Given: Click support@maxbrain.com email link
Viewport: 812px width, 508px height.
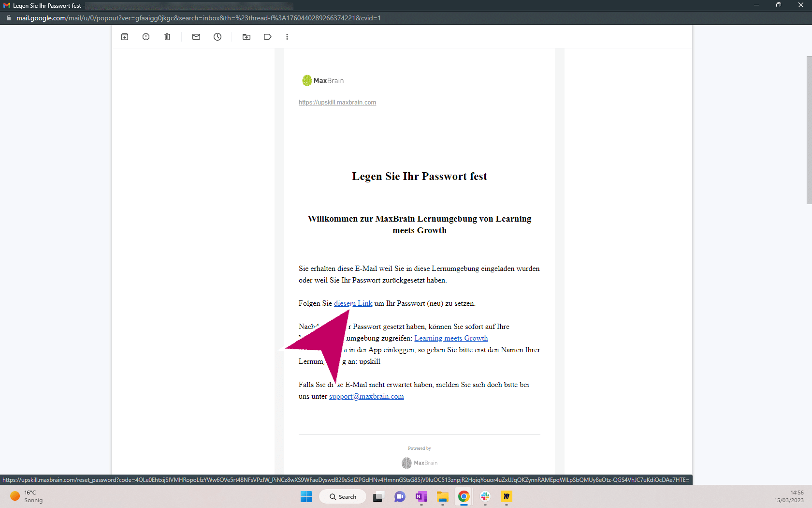Looking at the screenshot, I should [366, 396].
